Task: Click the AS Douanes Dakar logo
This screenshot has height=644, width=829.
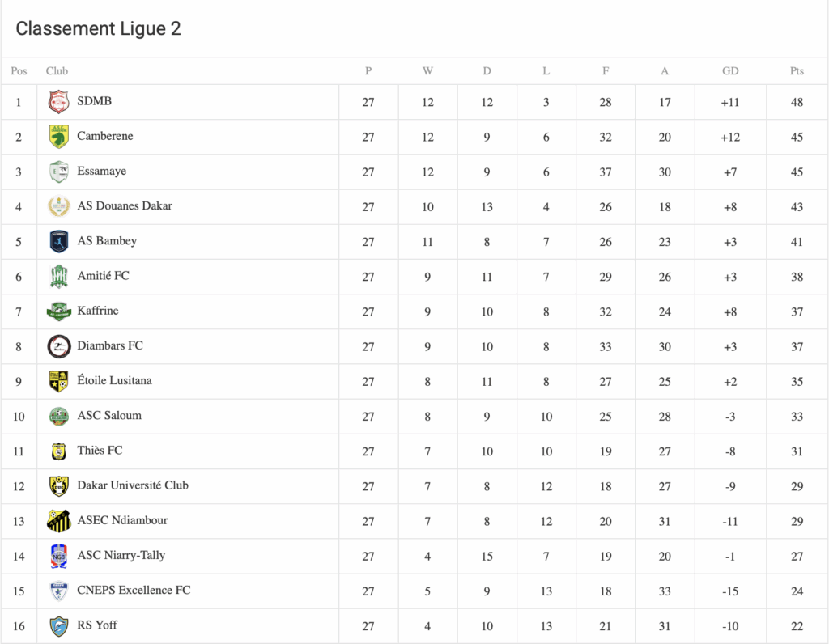Action: [59, 206]
